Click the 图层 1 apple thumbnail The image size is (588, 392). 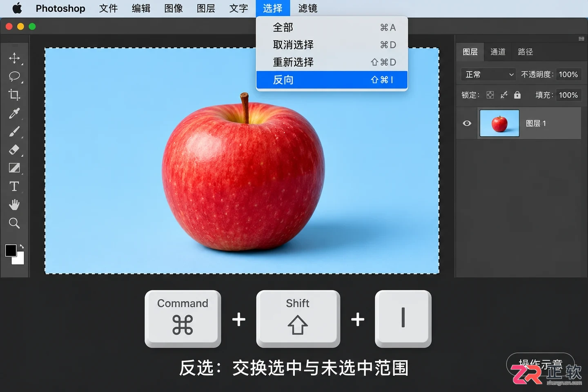pyautogui.click(x=499, y=123)
